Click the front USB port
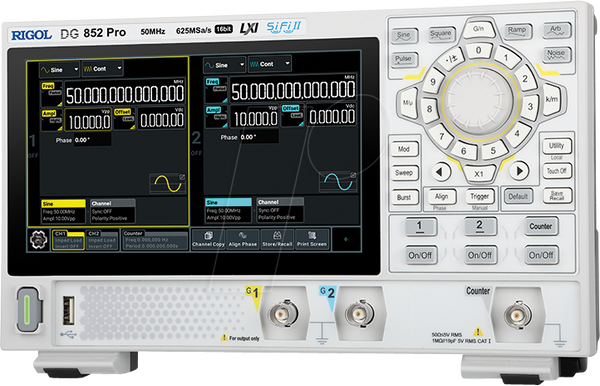 point(69,310)
